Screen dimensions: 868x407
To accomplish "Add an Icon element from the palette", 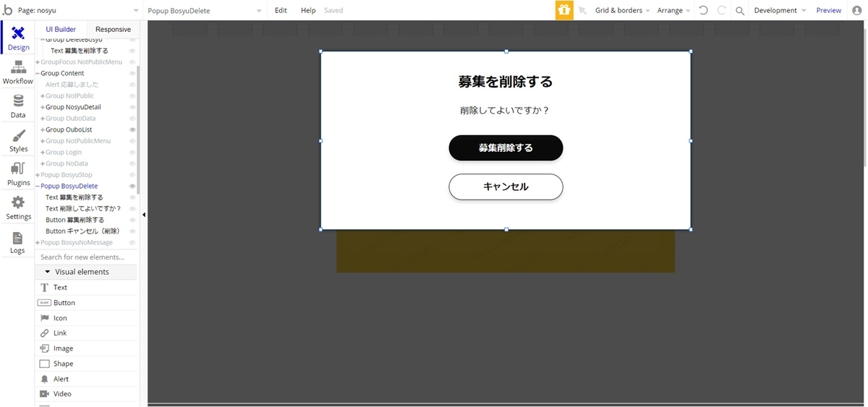I will click(85, 318).
